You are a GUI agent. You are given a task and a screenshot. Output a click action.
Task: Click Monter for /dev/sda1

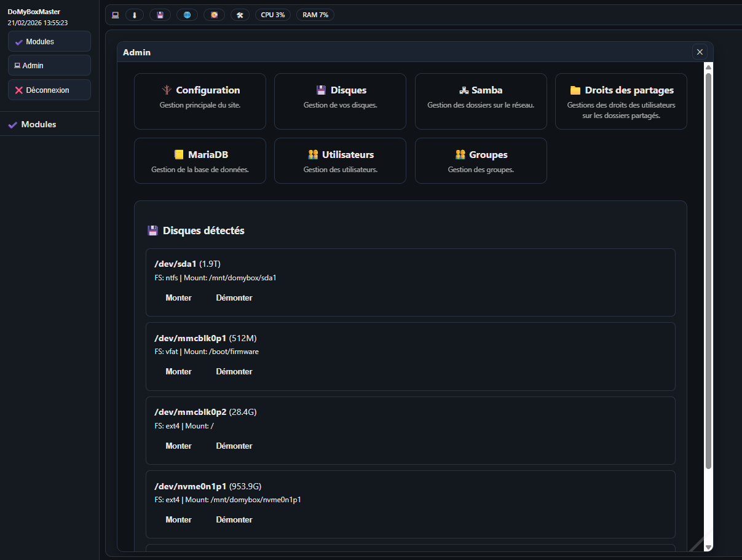[178, 298]
